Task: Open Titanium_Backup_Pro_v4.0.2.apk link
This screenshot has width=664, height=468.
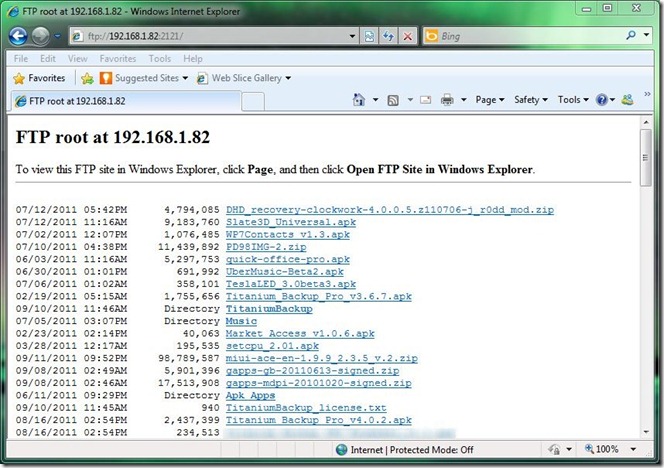Action: click(x=318, y=420)
